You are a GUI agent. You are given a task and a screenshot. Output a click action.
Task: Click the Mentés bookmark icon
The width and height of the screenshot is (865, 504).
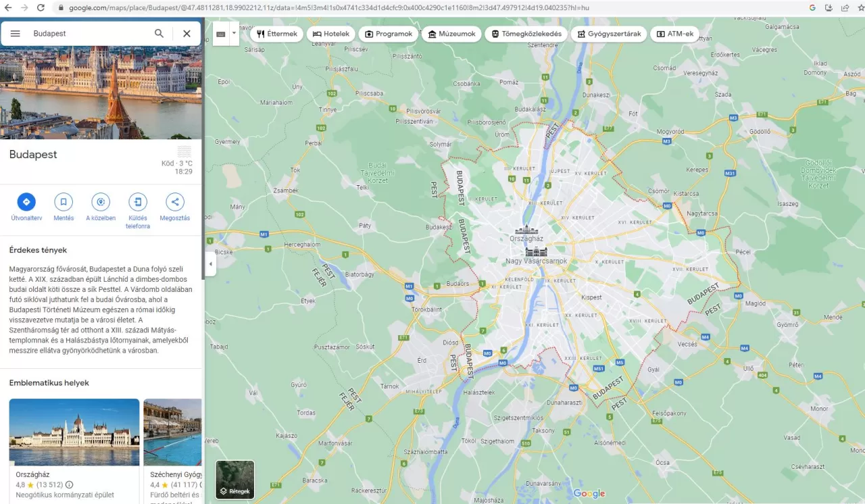(64, 201)
